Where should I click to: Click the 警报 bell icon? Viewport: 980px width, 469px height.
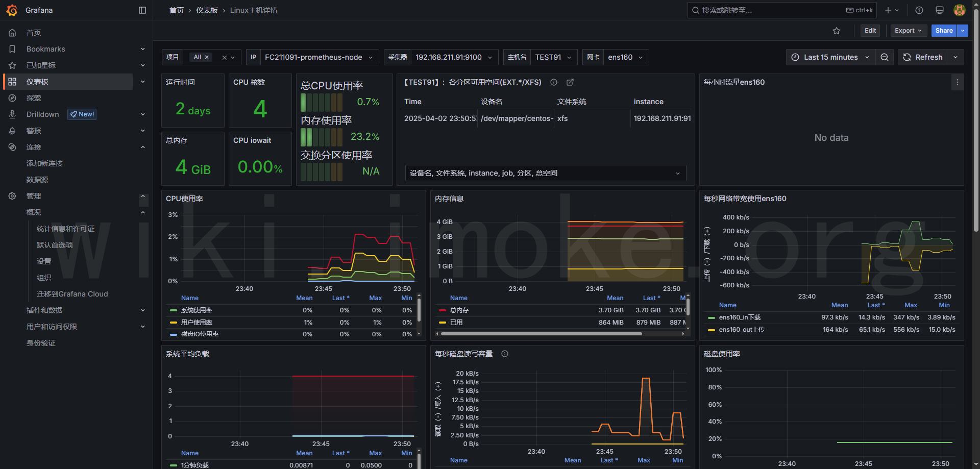coord(12,131)
